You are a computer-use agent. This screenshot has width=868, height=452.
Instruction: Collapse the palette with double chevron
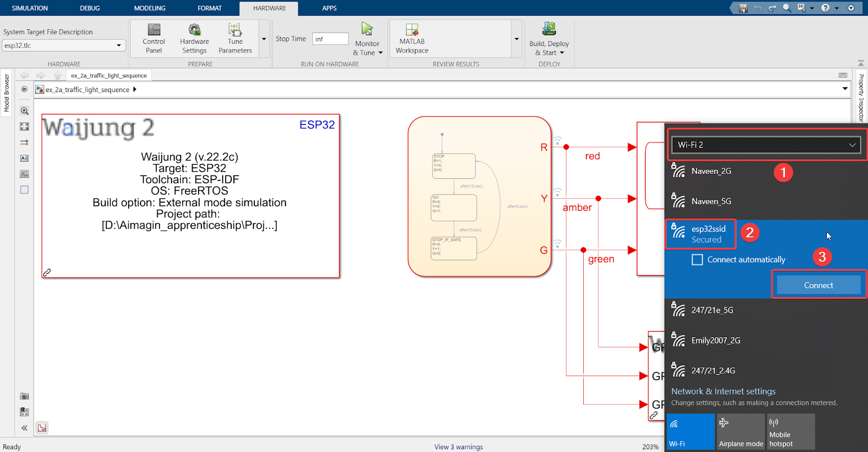[24, 428]
